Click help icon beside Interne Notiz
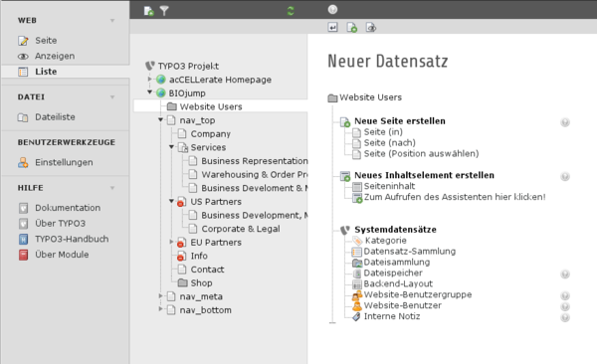This screenshot has width=597, height=364. pos(565,317)
